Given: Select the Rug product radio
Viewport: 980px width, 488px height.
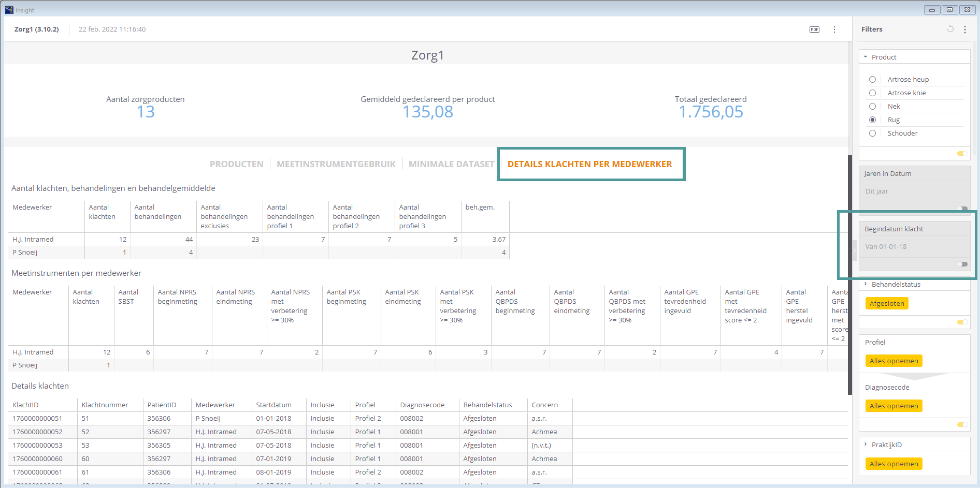Looking at the screenshot, I should tap(872, 120).
